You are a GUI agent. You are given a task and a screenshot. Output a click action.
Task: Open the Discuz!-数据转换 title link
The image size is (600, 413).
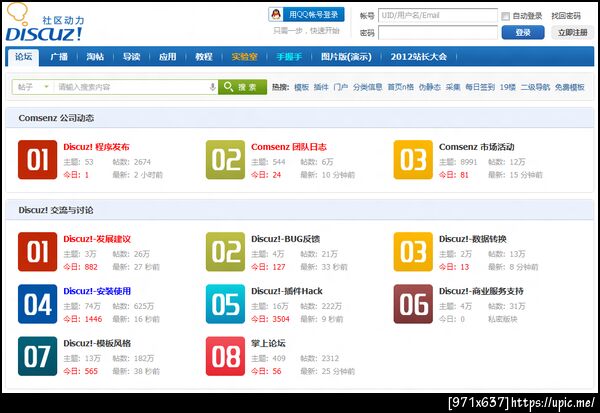pos(473,239)
